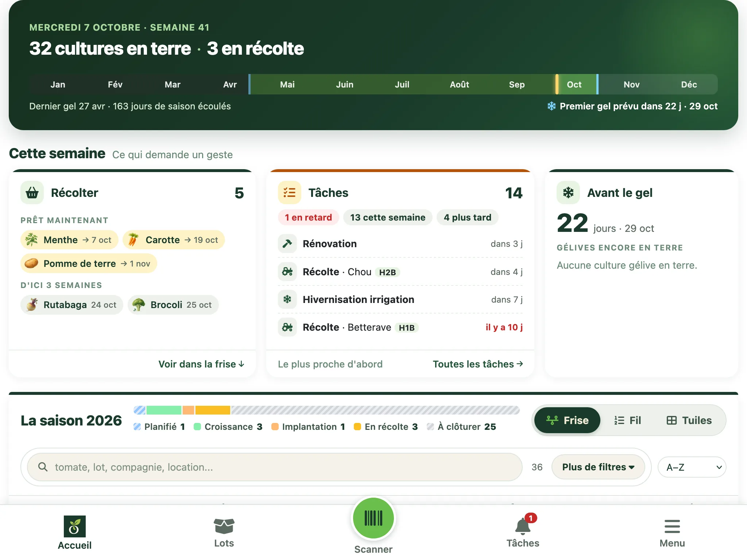Click the Tâches checklist icon

pos(290,192)
